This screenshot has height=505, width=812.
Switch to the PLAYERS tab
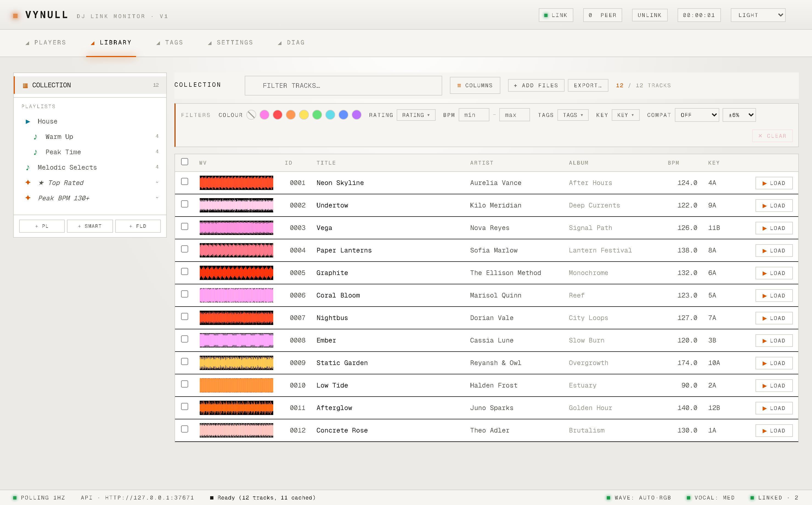46,43
